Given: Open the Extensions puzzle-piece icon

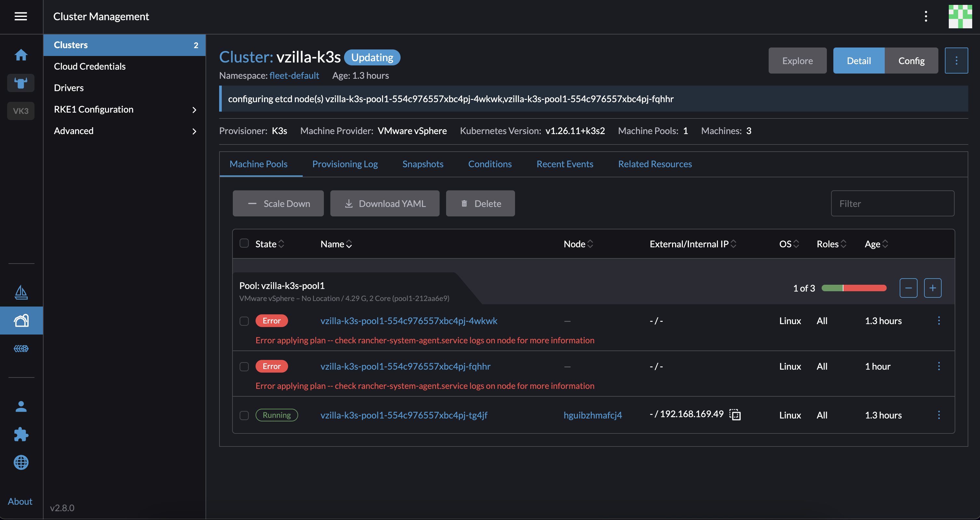Looking at the screenshot, I should pyautogui.click(x=21, y=434).
